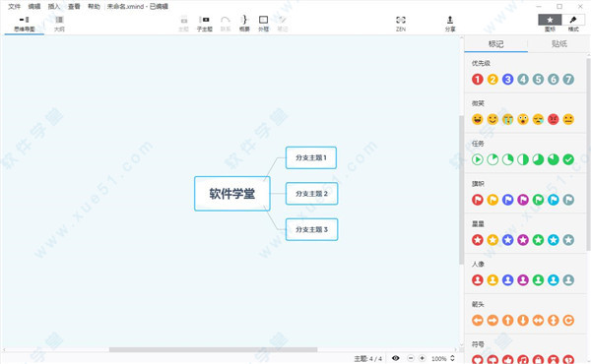Maximize the XMind window
Viewport: 591px width, 364px height.
click(x=559, y=7)
